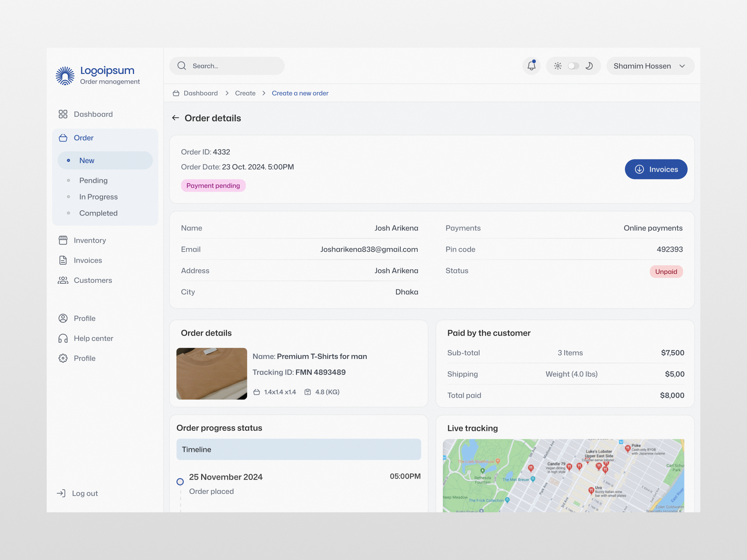Click the back arrow beside Order details

[x=175, y=118]
